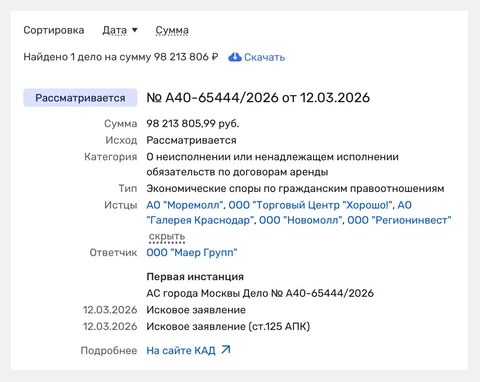Open plaintiff АО "Галерея Краснодар"
This screenshot has width=480, height=382.
[x=201, y=220]
